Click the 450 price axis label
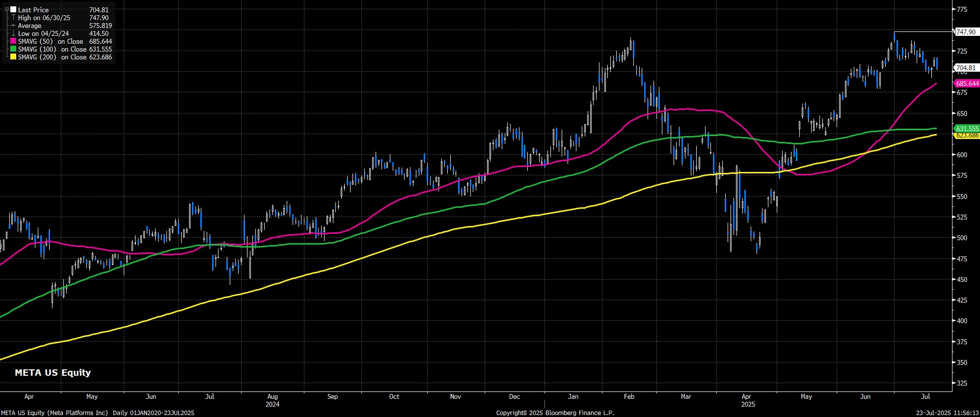This screenshot has width=980, height=417. 961,279
